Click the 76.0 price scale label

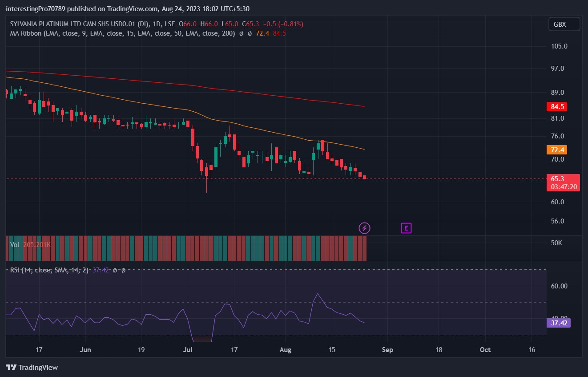point(557,136)
